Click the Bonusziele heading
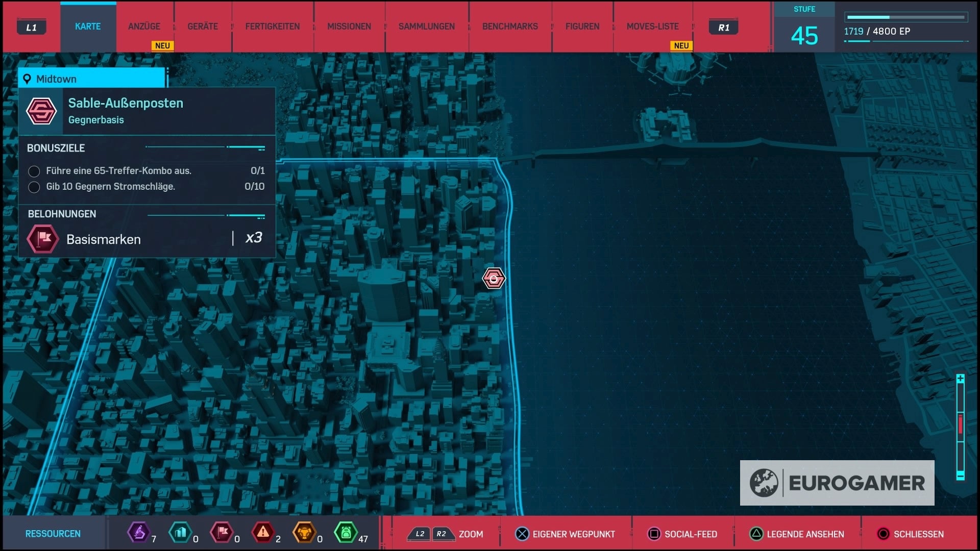This screenshot has height=551, width=980. pyautogui.click(x=56, y=148)
